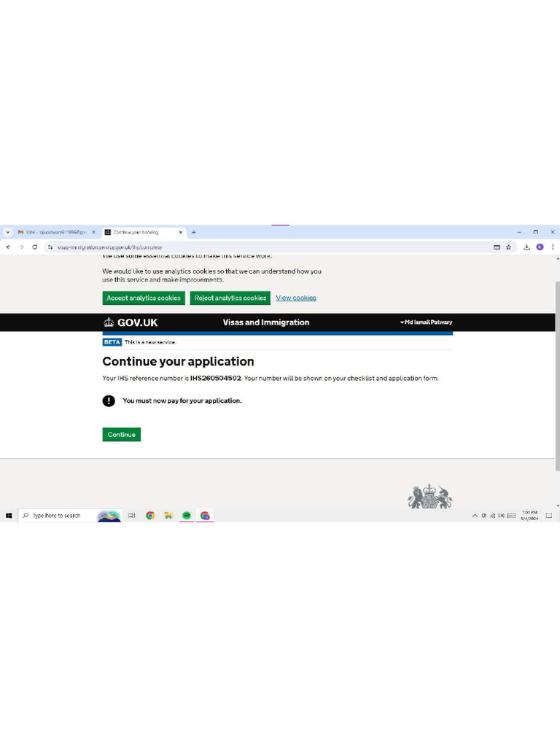The width and height of the screenshot is (560, 747).
Task: Open the Chrome profile avatar
Action: [540, 247]
